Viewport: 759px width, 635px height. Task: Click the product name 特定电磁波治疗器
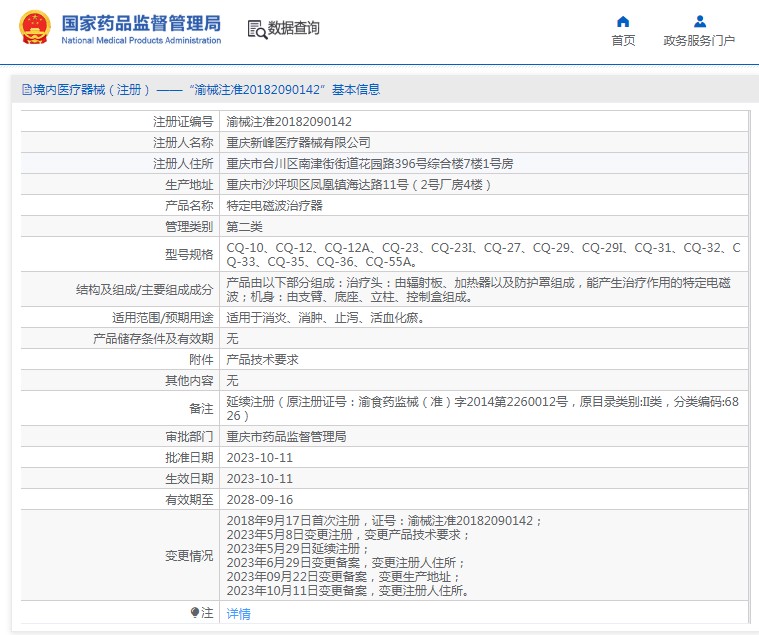tap(275, 206)
